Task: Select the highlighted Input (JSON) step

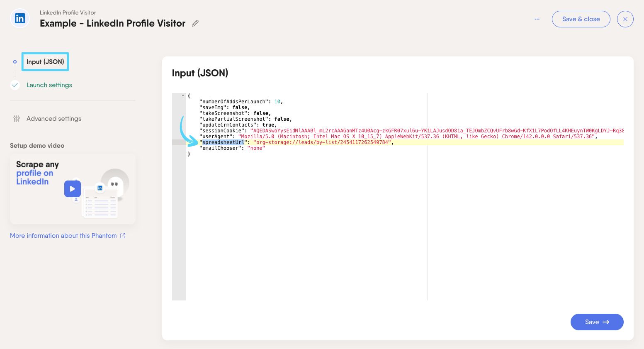Action: [x=45, y=61]
